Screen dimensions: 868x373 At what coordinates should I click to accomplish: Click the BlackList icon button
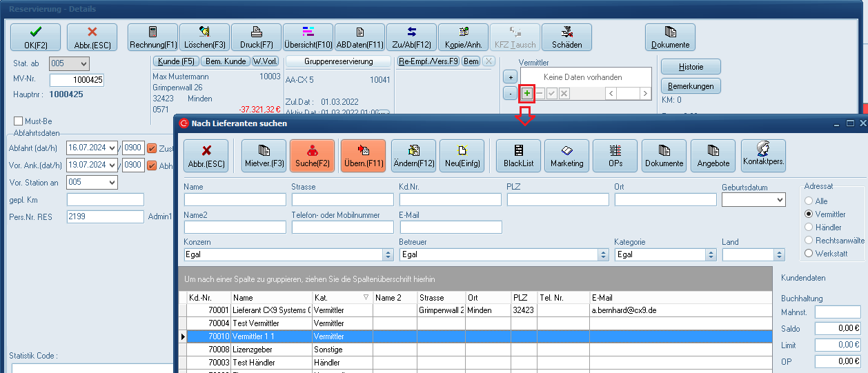coord(518,156)
